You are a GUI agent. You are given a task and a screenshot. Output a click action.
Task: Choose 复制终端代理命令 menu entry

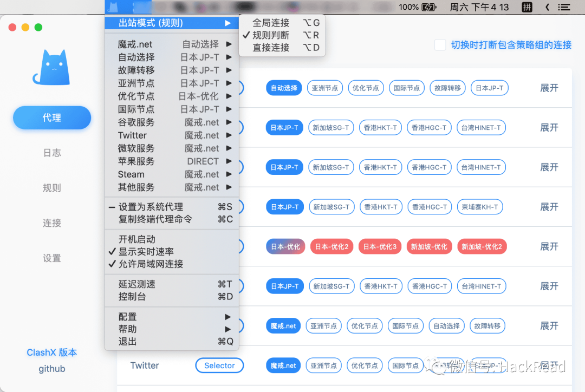click(172, 219)
